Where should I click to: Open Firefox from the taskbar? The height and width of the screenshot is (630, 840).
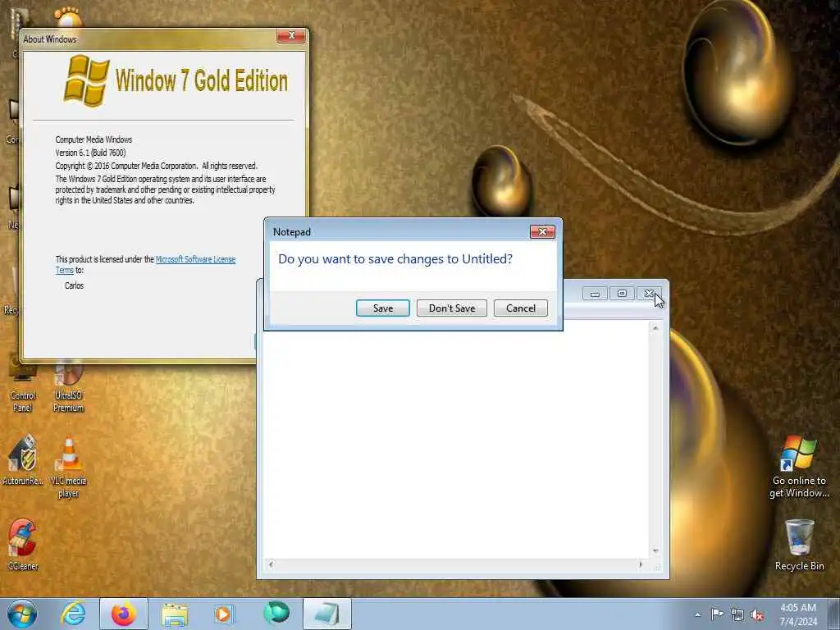point(124,614)
